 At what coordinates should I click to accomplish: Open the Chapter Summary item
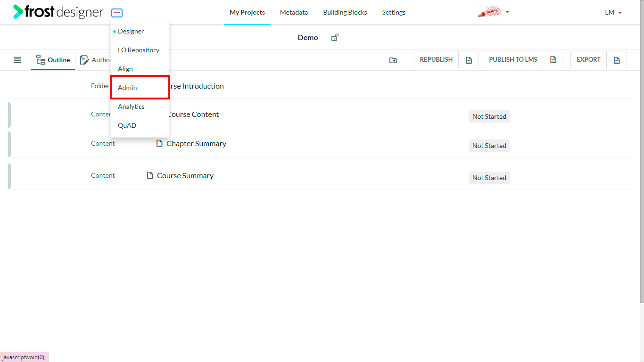point(196,143)
